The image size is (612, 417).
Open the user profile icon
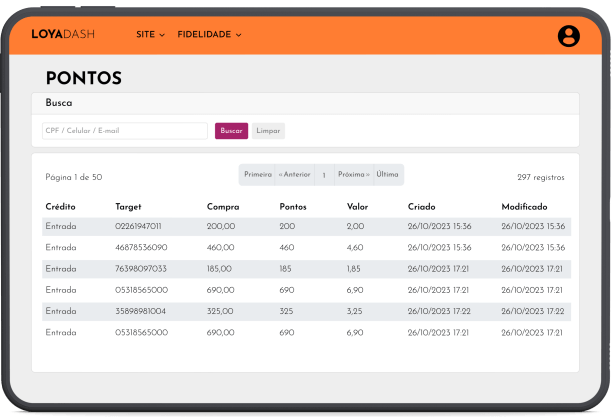568,36
